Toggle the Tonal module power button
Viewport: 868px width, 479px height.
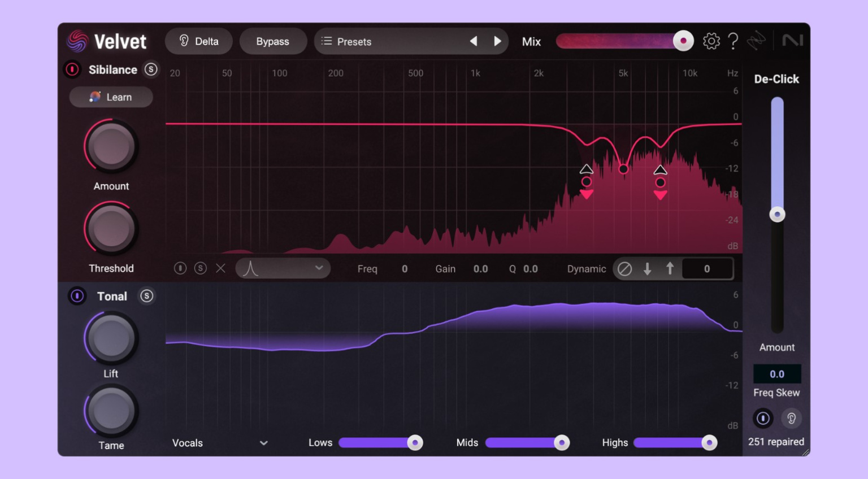[x=77, y=296]
